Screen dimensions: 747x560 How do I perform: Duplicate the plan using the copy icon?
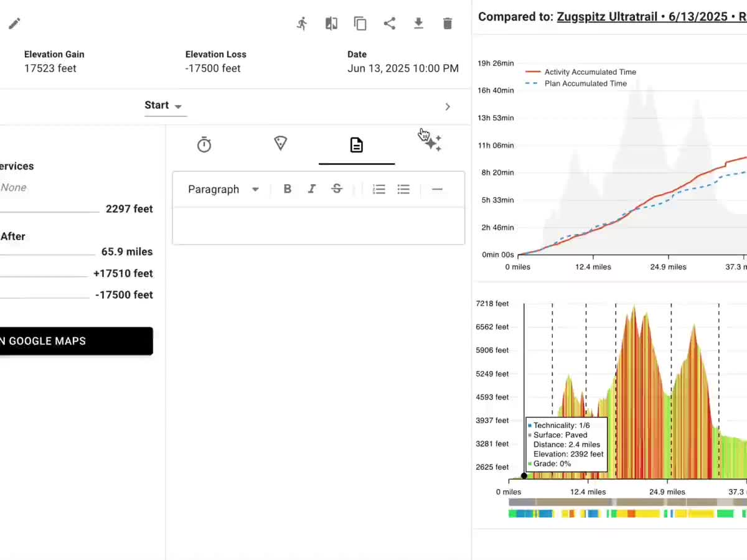point(360,23)
